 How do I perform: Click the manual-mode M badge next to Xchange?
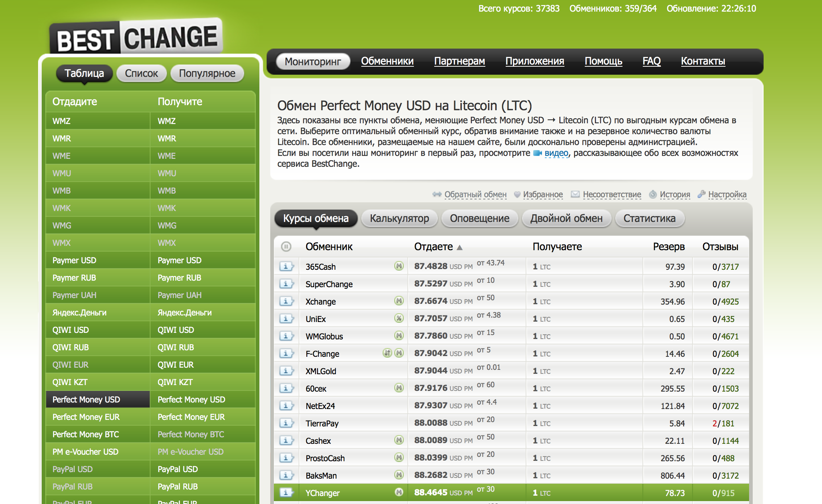click(x=399, y=301)
